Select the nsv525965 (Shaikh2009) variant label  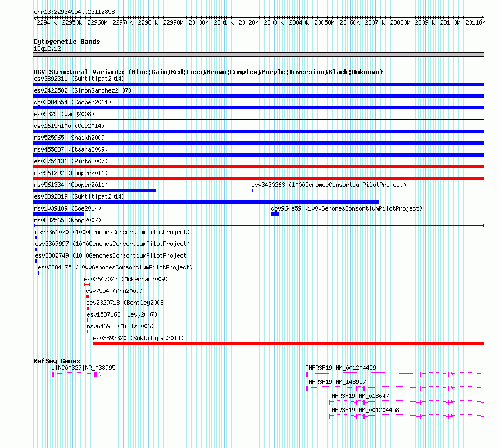tap(71, 138)
